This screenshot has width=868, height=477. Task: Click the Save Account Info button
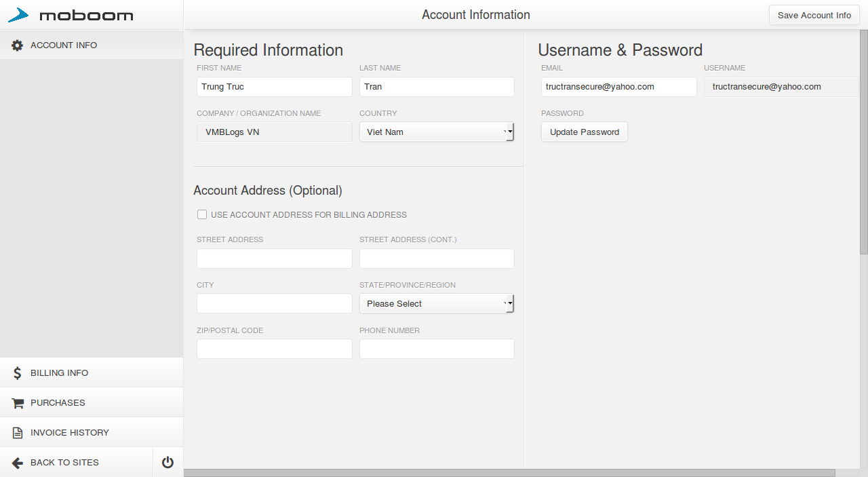coord(814,16)
